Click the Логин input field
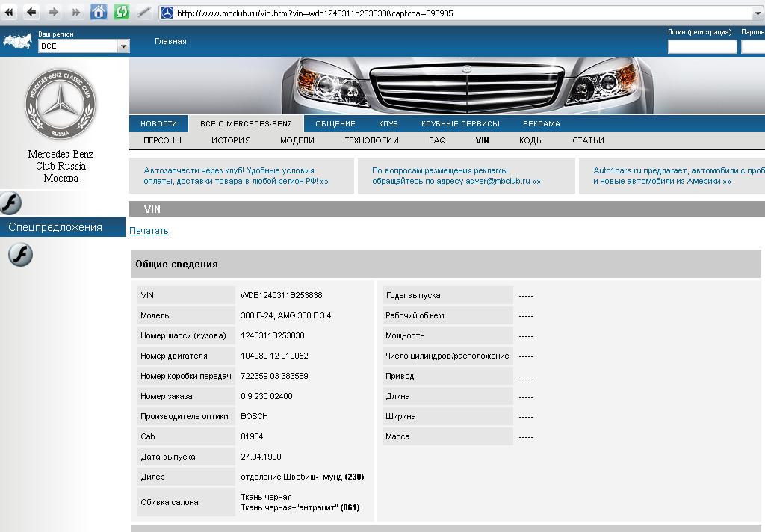 click(x=702, y=46)
